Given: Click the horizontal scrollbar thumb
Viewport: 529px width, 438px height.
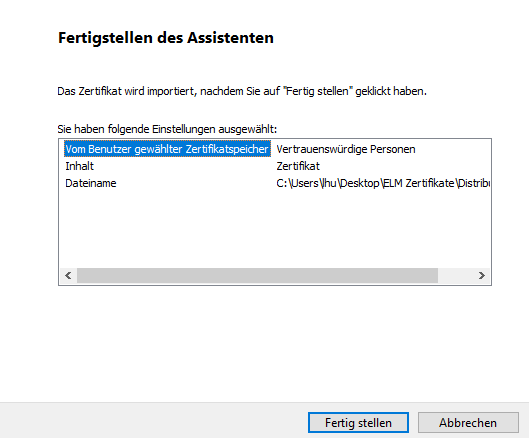Looking at the screenshot, I should pyautogui.click(x=257, y=276).
